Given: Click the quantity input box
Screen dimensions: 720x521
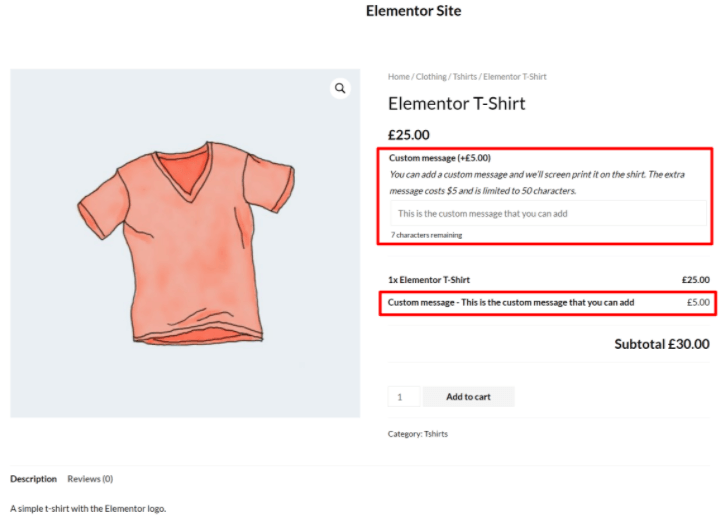Looking at the screenshot, I should coord(404,397).
